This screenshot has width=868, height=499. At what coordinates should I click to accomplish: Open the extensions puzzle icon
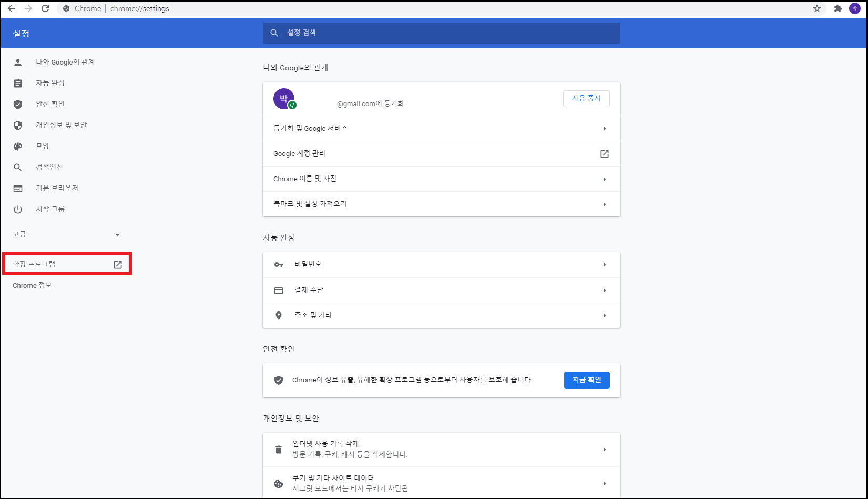point(838,8)
